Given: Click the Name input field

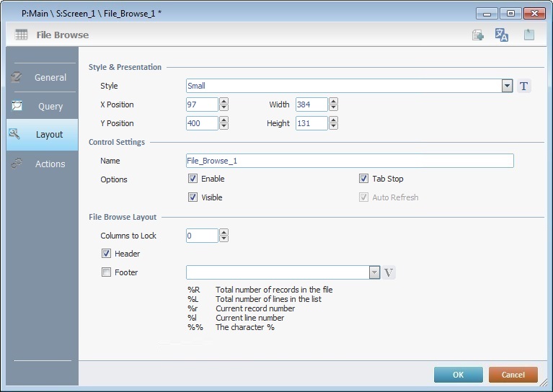Looking at the screenshot, I should 350,161.
